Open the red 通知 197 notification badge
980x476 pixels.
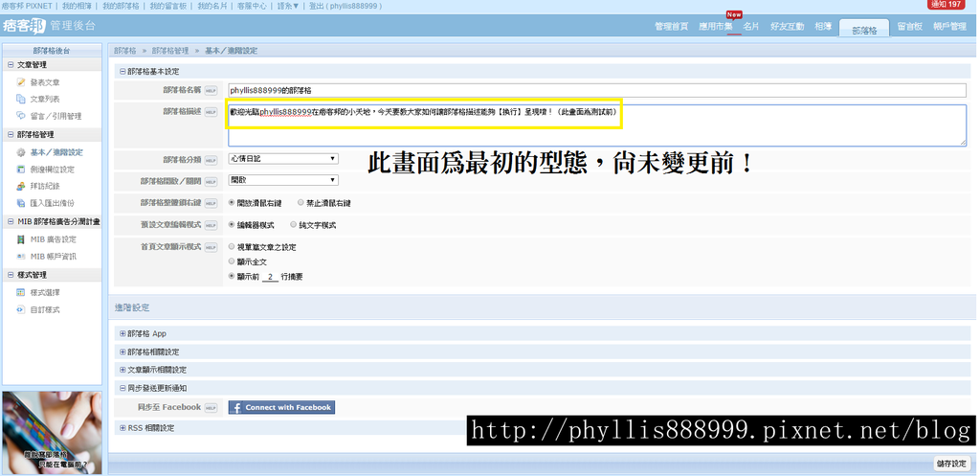946,5
